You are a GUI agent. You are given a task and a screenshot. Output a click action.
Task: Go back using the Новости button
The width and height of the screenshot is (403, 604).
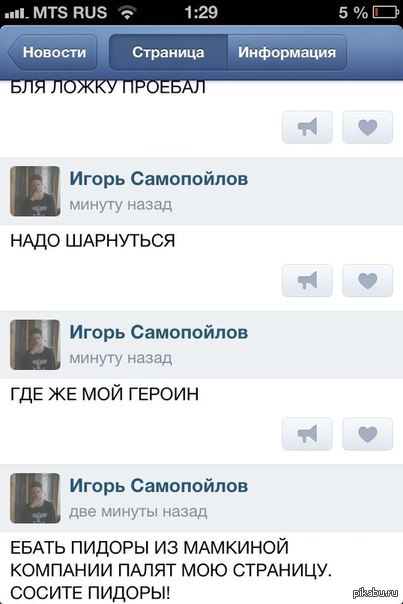pyautogui.click(x=52, y=52)
